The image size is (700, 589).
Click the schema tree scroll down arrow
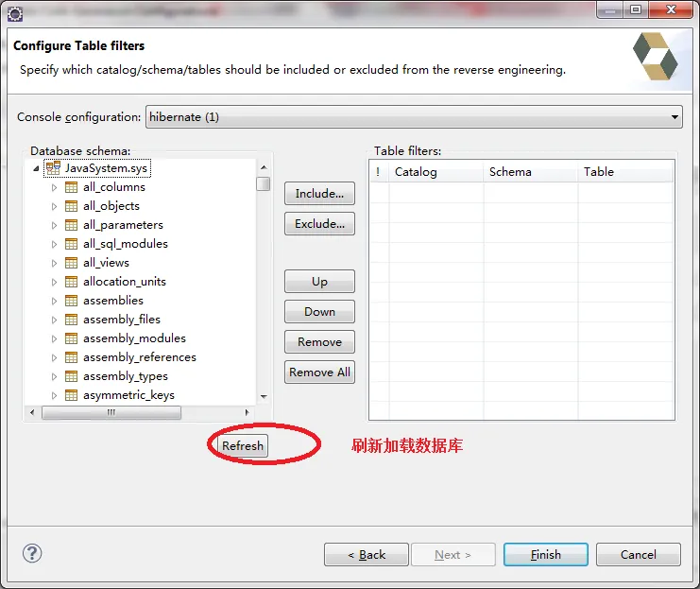[264, 397]
